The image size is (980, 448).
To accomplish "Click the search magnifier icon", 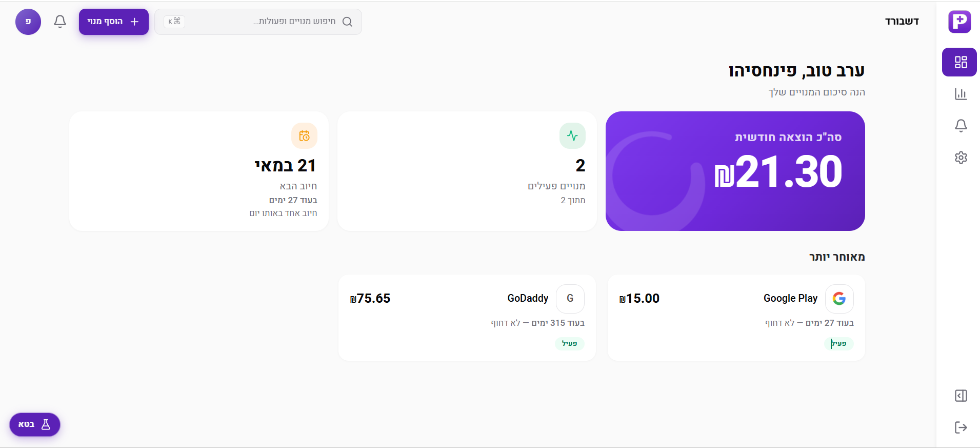I will (348, 22).
